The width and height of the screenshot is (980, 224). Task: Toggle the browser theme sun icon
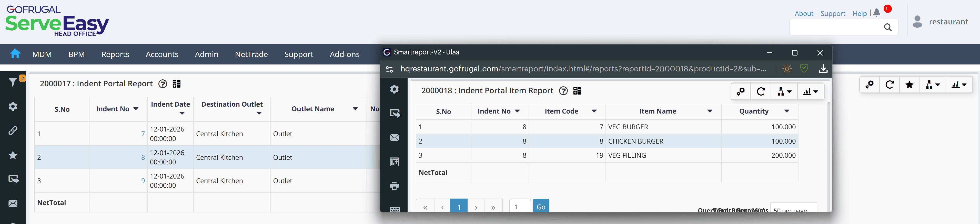click(x=787, y=69)
